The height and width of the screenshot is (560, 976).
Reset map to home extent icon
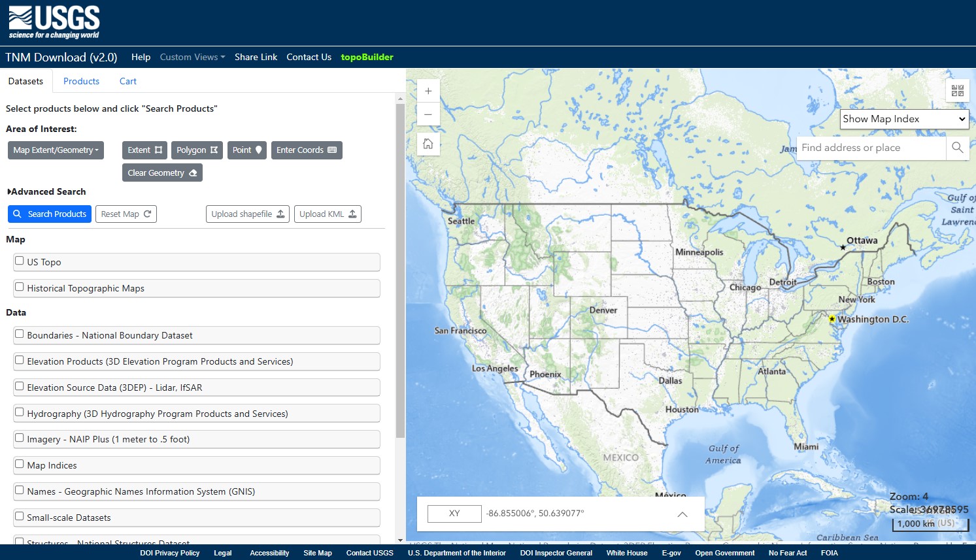point(428,144)
